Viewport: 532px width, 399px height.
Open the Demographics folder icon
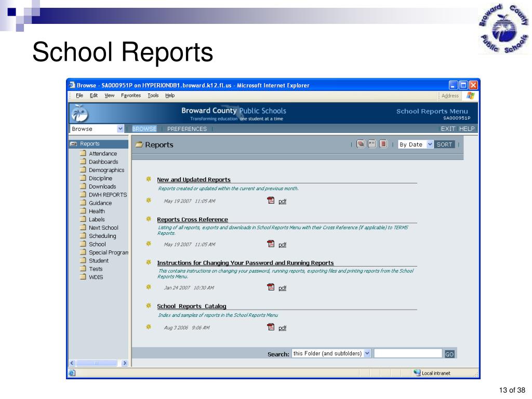[x=83, y=169]
